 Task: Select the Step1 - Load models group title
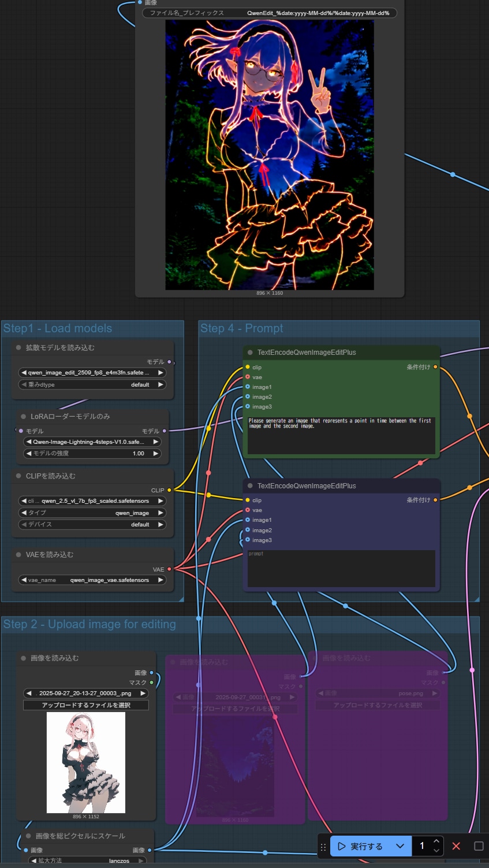click(x=58, y=328)
